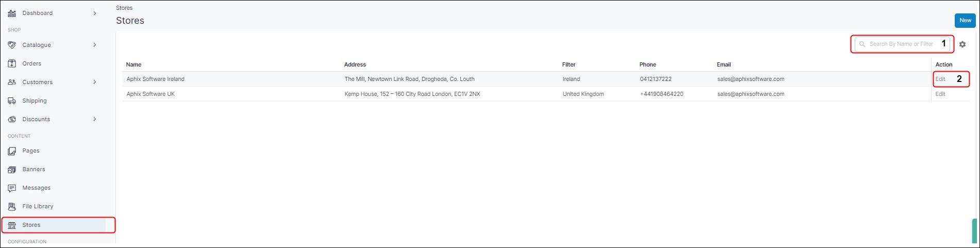
Task: Open the Pages menu item
Action: pos(31,151)
